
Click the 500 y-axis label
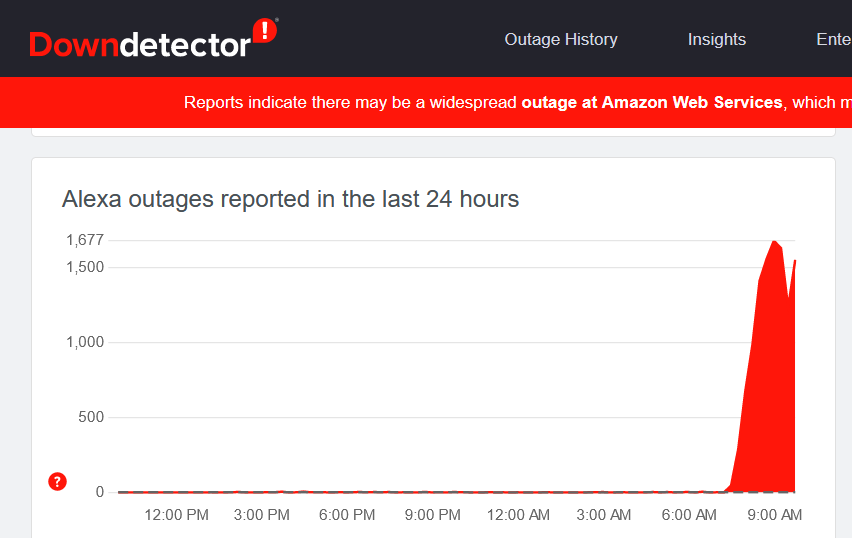[x=91, y=417]
